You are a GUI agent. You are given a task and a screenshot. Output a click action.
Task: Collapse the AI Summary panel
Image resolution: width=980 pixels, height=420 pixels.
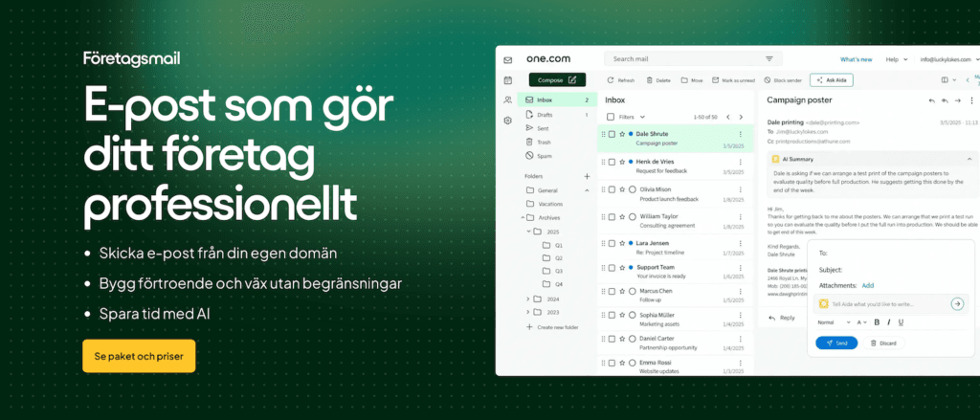[969, 160]
